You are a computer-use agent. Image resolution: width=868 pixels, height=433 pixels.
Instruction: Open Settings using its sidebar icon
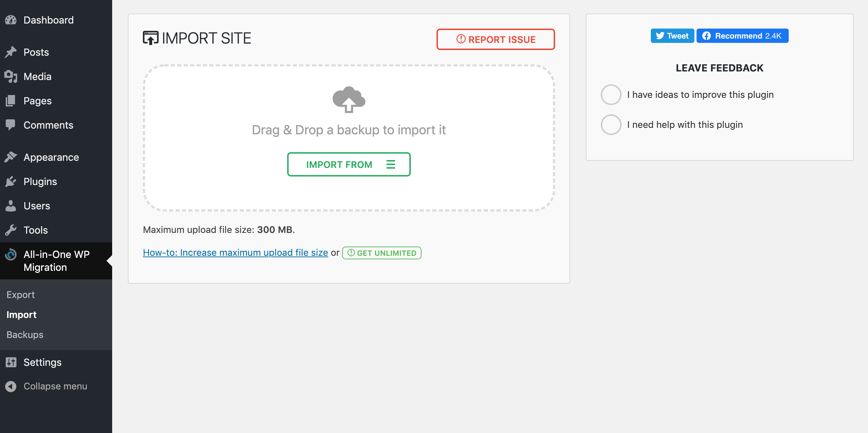(11, 362)
